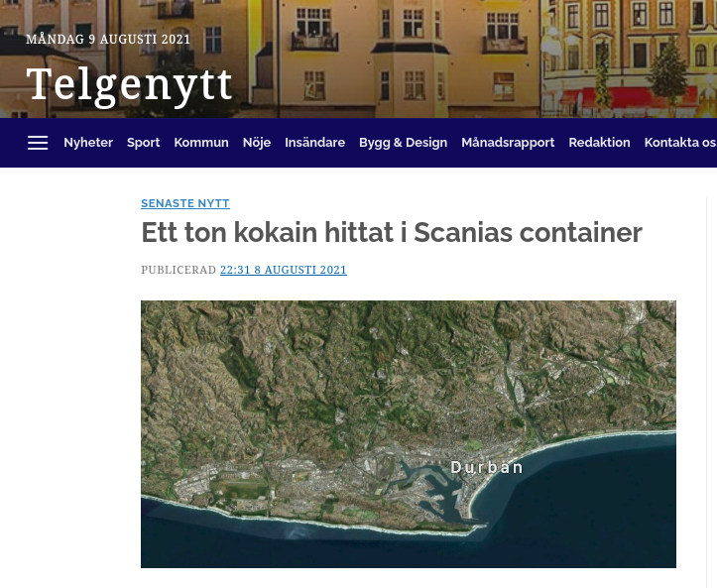The image size is (717, 588).
Task: Go to the Redaktion page
Action: point(599,143)
